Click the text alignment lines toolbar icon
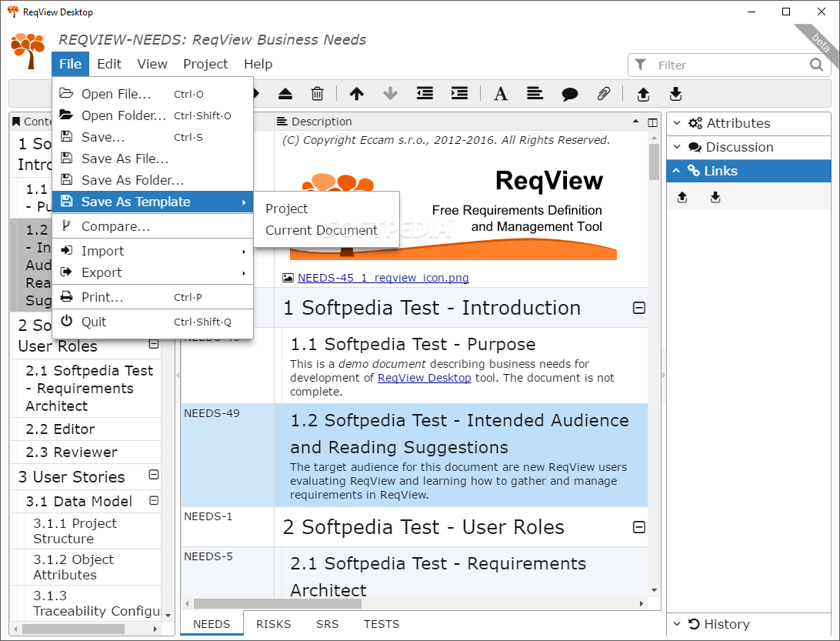 tap(535, 94)
